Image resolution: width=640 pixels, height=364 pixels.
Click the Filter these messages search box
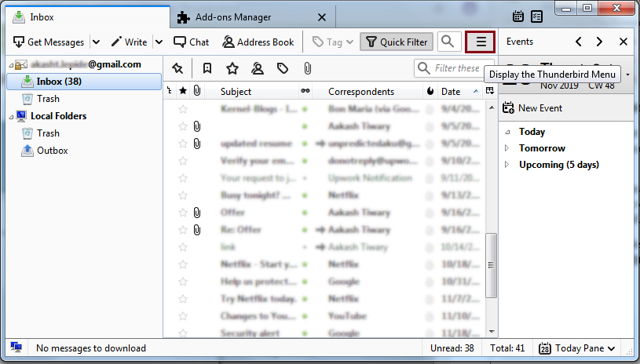(x=454, y=68)
